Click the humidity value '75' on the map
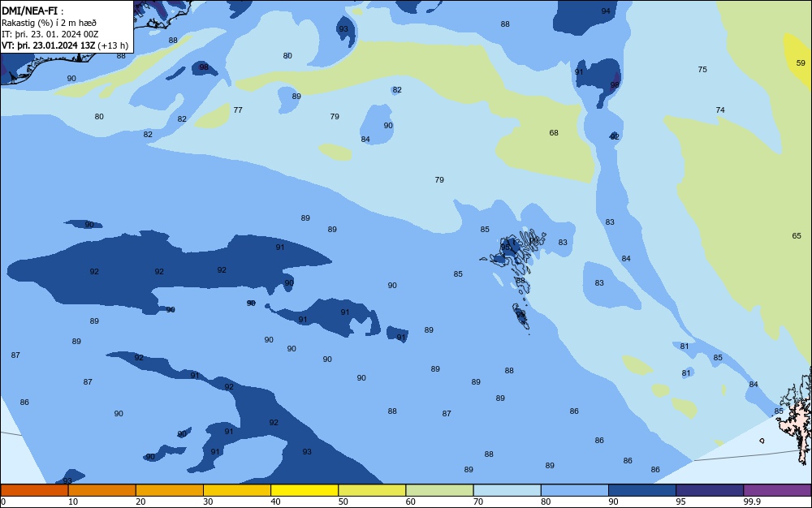 coord(702,69)
